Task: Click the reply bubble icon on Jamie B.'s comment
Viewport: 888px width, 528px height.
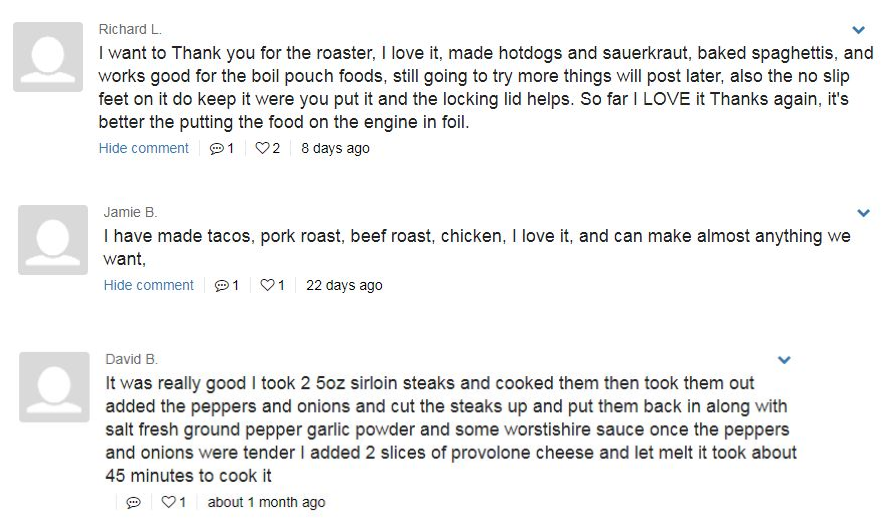Action: (221, 286)
